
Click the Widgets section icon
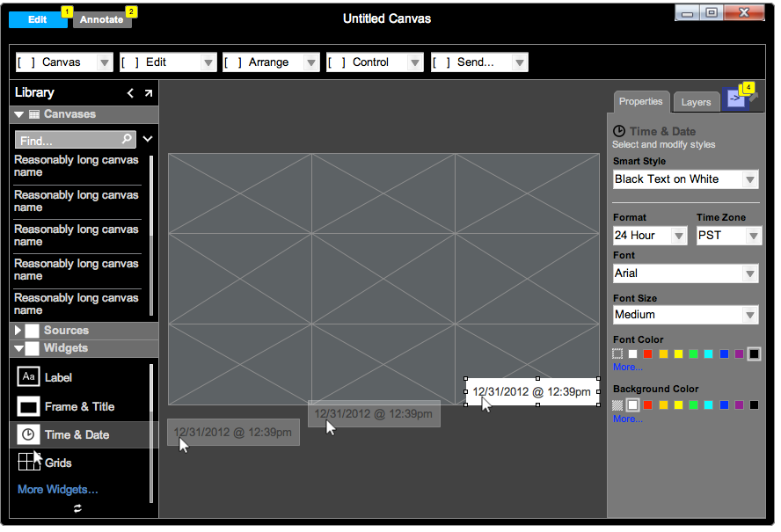(32, 349)
